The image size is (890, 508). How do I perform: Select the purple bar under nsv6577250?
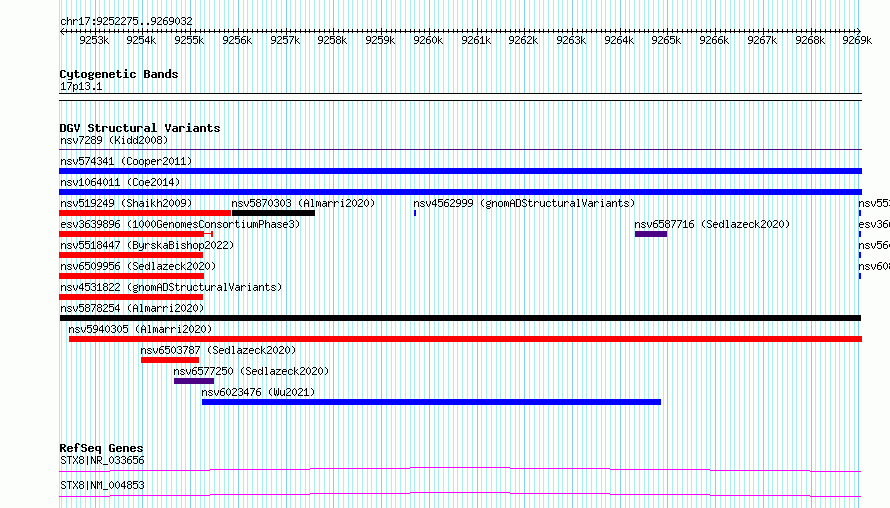coord(194,381)
